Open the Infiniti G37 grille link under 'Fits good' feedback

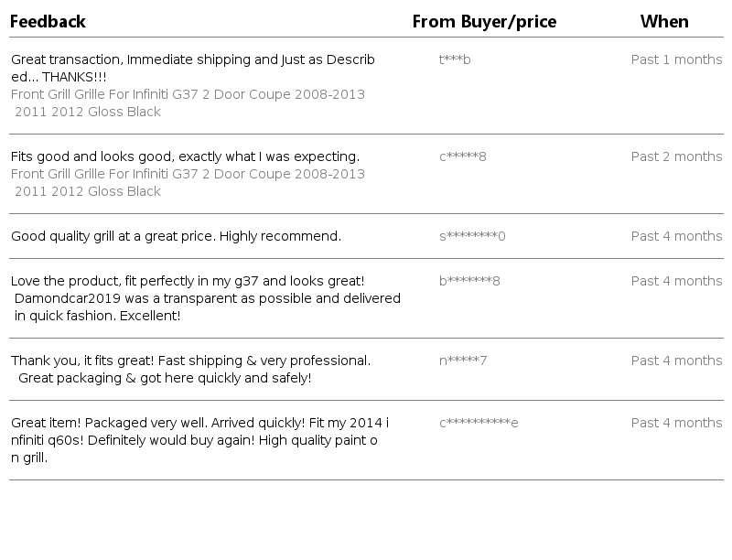click(188, 183)
